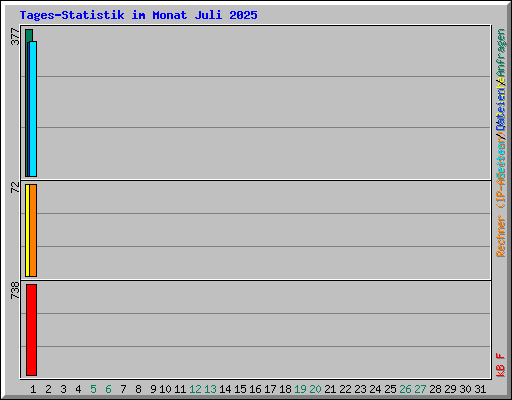Click the Anfragen legend text
512x400 pixels.
[501, 54]
